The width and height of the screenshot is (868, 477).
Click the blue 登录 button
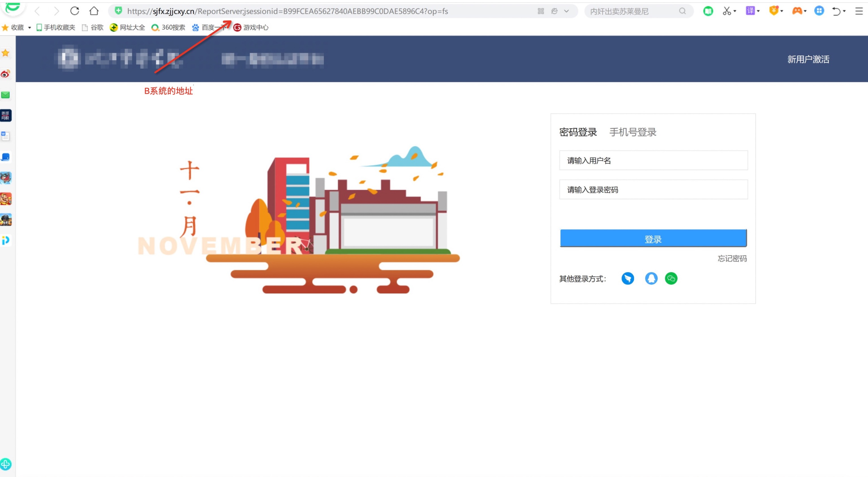(653, 238)
